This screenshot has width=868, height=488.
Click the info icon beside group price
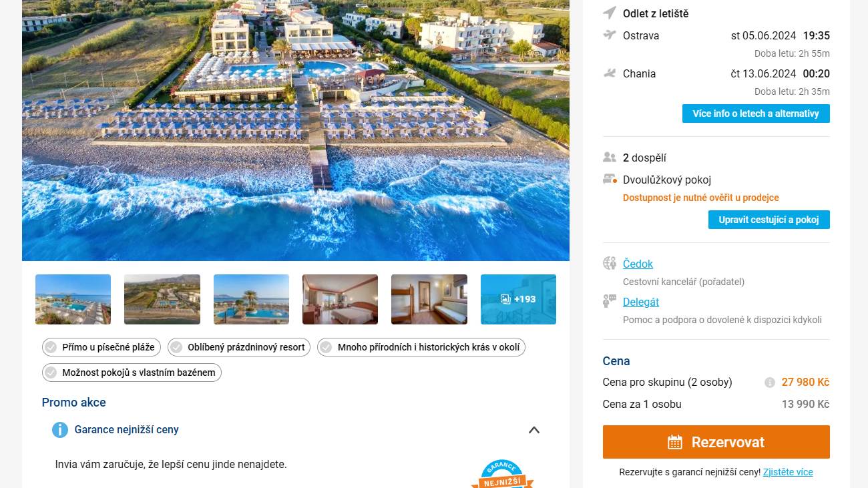pos(770,383)
